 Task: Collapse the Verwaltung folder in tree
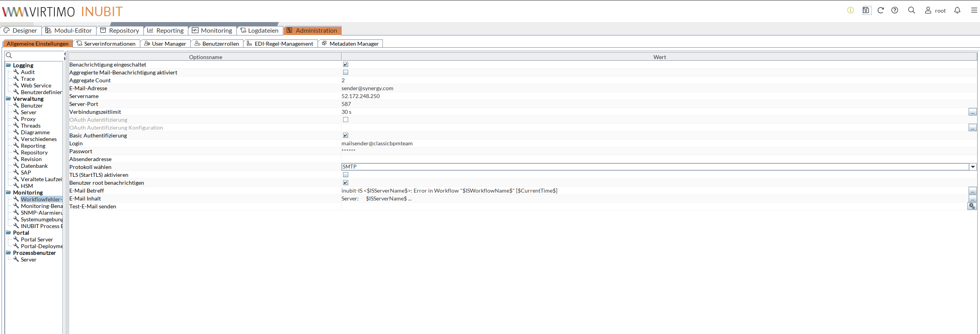coord(8,99)
